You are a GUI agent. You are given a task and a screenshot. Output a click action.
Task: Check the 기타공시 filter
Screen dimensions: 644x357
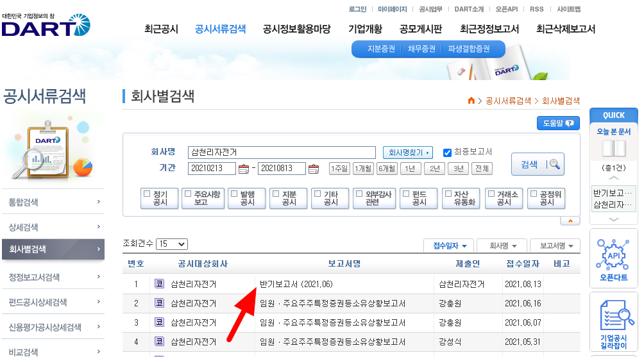click(x=318, y=194)
